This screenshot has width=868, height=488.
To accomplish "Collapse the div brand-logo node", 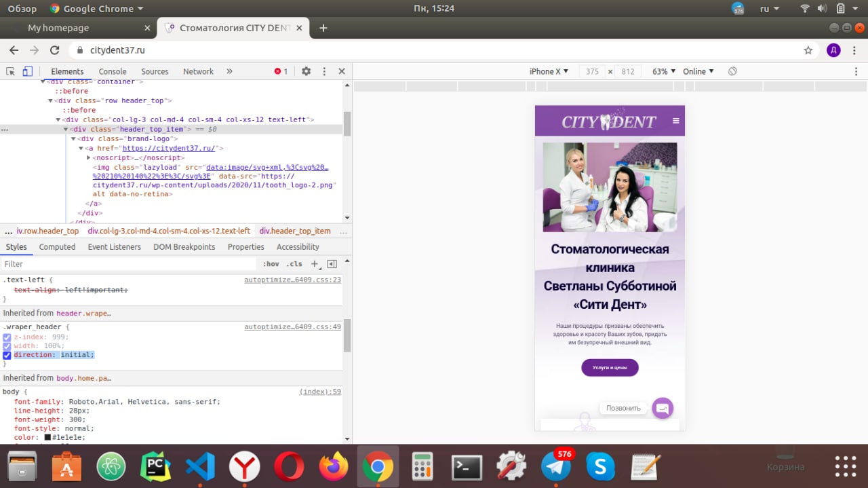I will pyautogui.click(x=73, y=138).
